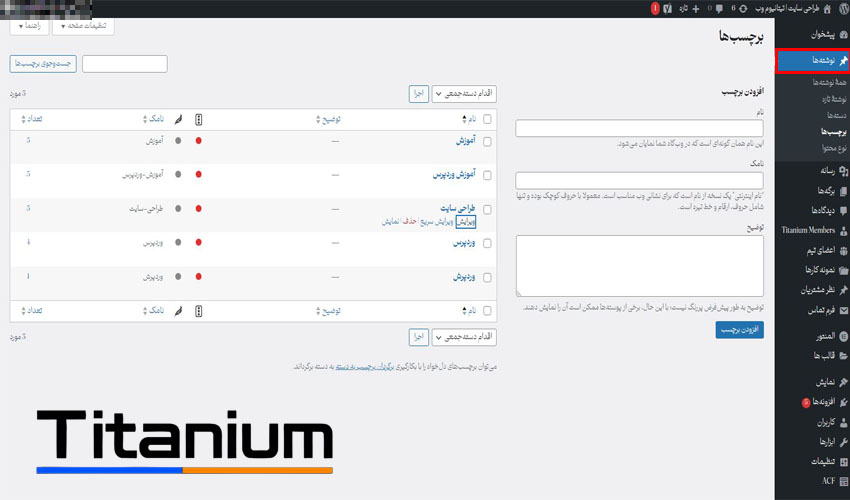Click جست‌وجوی برچسب‌ها search tags button
Viewport: 850px width, 500px height.
click(43, 64)
